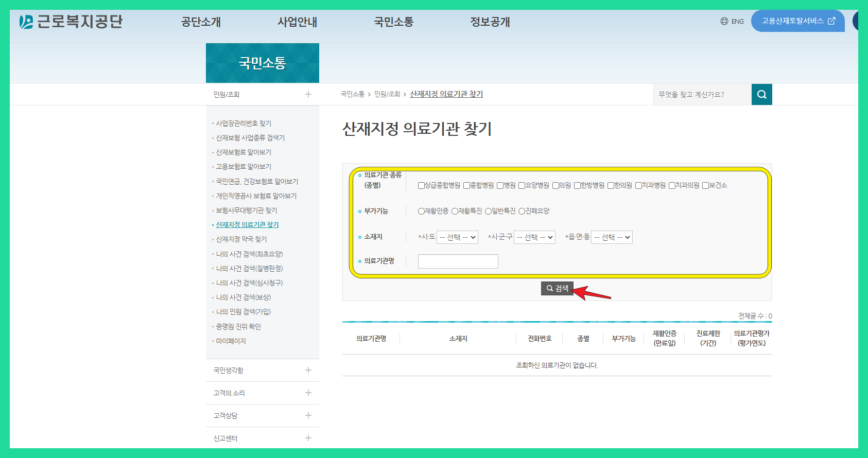Click 국민소통 breadcrumb link
Viewport: 868px width, 458px height.
353,94
